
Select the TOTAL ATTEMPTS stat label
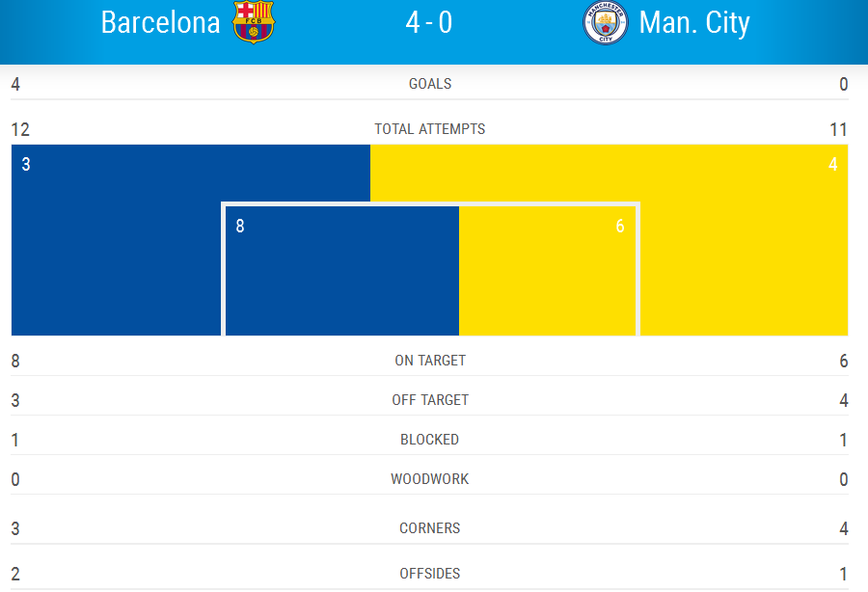pos(430,129)
